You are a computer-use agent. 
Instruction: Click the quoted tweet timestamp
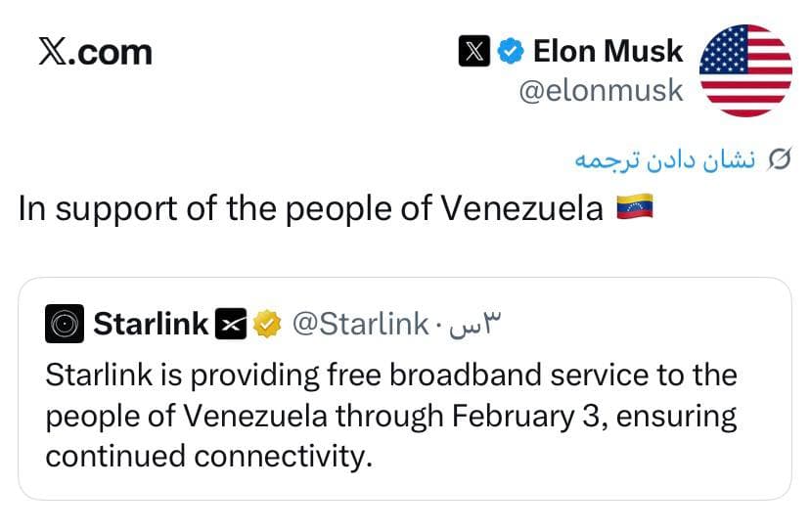[474, 322]
